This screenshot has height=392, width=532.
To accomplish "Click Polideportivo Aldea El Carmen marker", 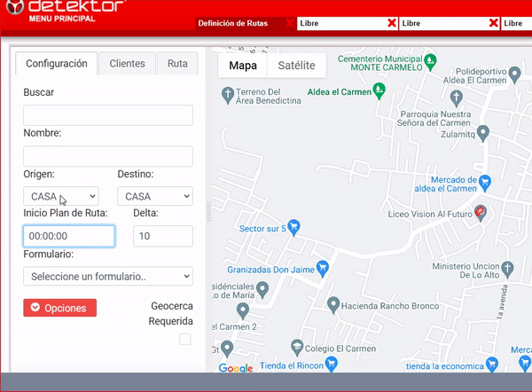I will (x=514, y=74).
